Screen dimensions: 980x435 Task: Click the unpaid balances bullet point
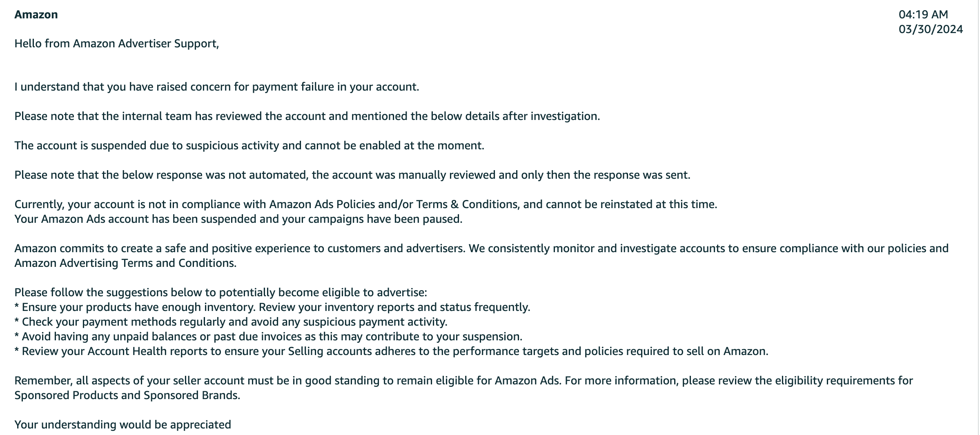[x=268, y=337]
